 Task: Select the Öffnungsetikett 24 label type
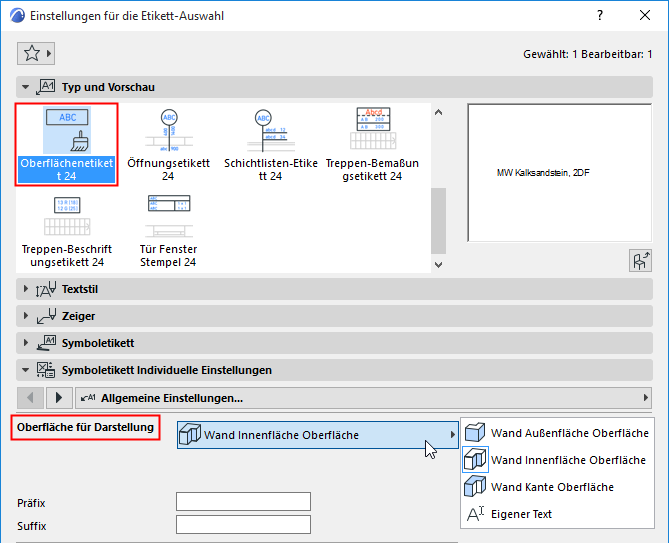tap(169, 145)
